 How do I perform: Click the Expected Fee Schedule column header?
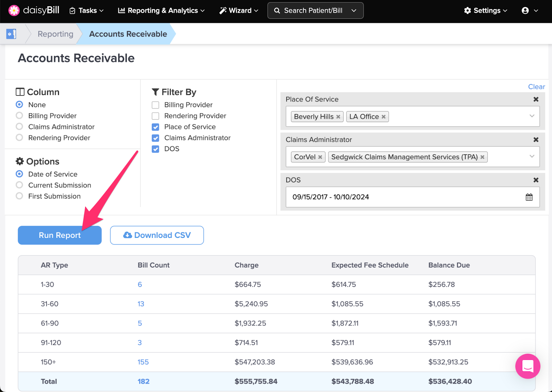coord(370,265)
